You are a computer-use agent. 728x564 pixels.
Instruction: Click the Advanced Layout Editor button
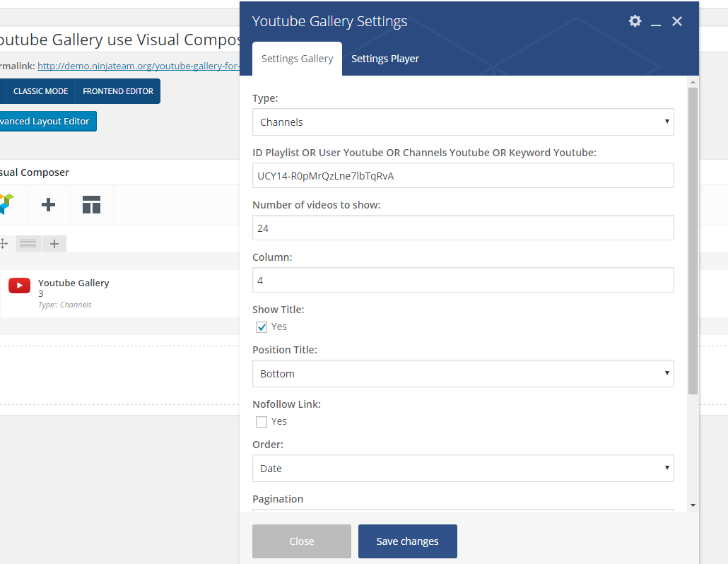(47, 121)
